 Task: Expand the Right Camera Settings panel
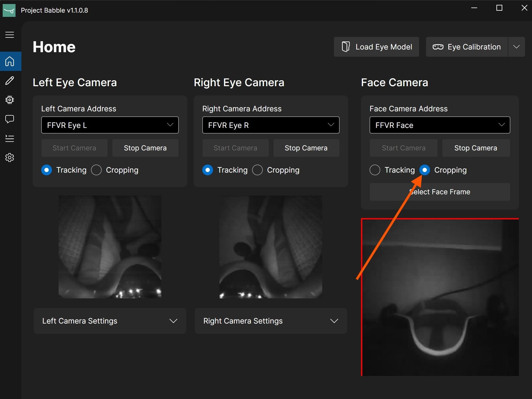click(x=271, y=321)
